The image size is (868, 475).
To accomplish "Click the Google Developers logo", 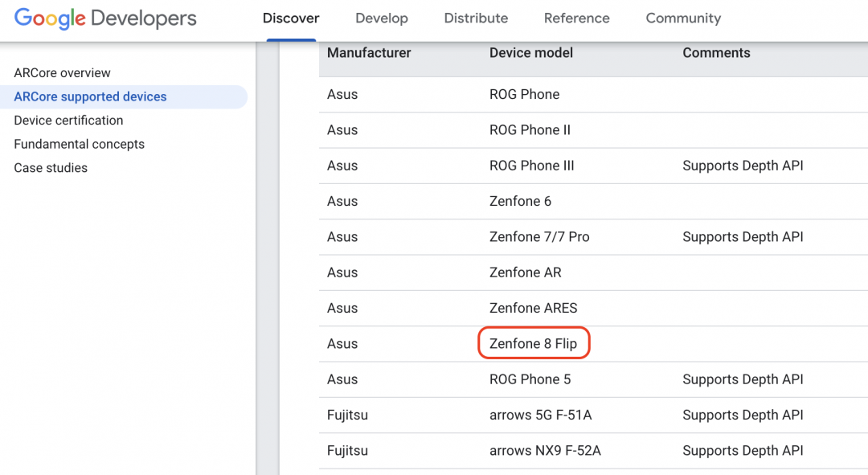I will pyautogui.click(x=105, y=18).
